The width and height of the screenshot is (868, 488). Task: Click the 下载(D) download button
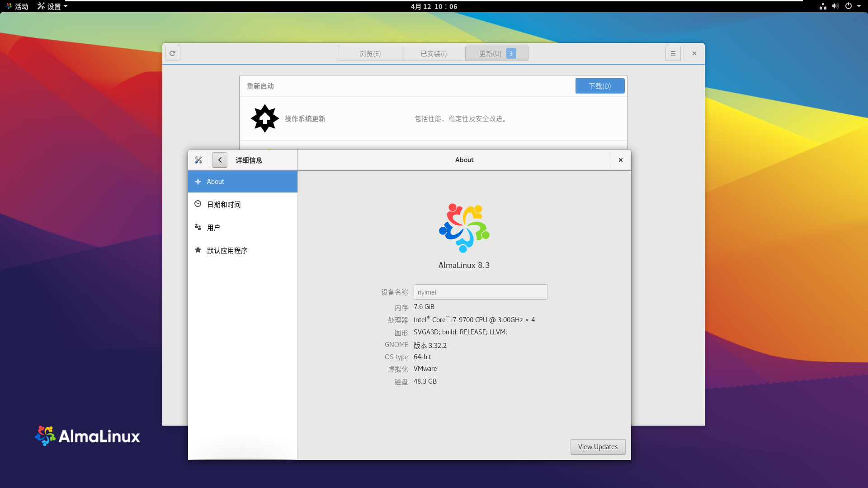click(x=599, y=86)
